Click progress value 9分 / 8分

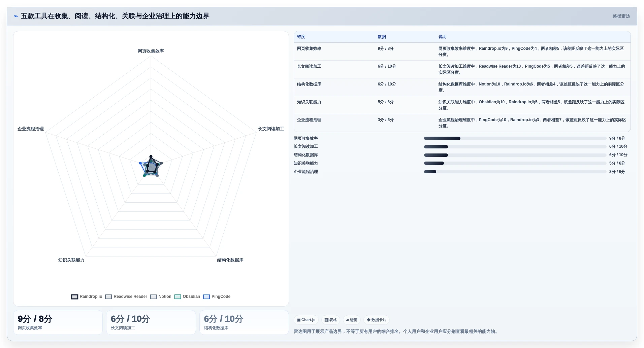[617, 138]
